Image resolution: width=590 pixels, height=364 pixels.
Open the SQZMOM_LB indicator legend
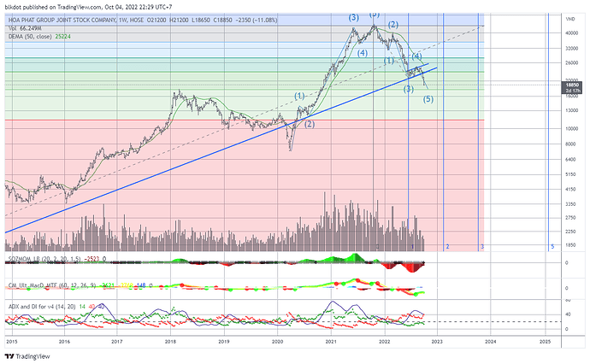[x=25, y=259]
